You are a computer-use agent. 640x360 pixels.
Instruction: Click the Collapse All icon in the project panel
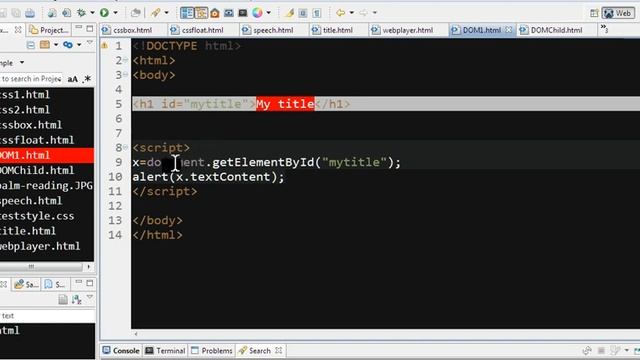point(30,44)
